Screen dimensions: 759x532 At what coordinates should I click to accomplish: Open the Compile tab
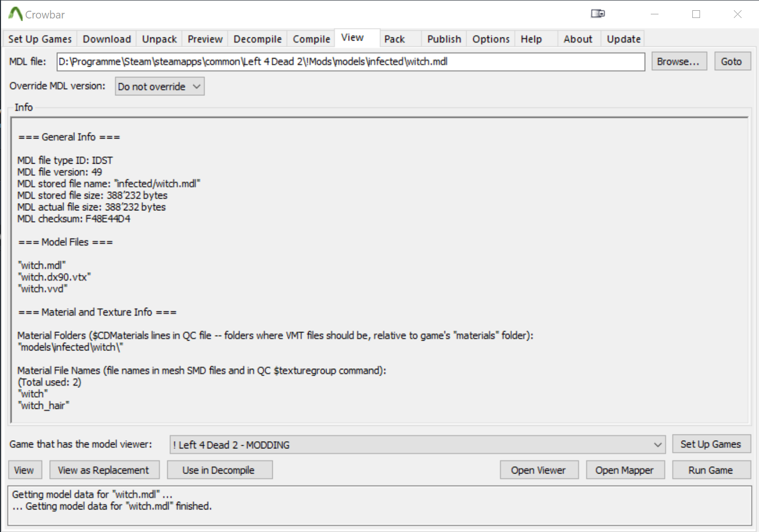(311, 39)
